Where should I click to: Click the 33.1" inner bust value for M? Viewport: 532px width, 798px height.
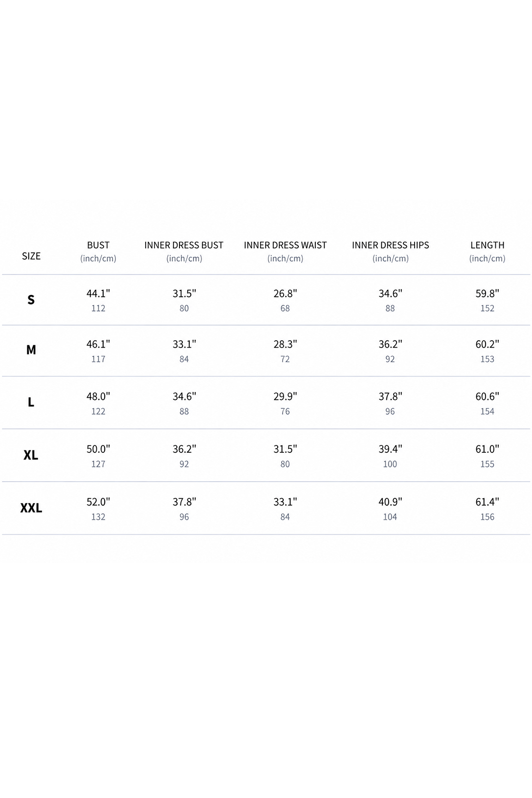[x=184, y=344]
